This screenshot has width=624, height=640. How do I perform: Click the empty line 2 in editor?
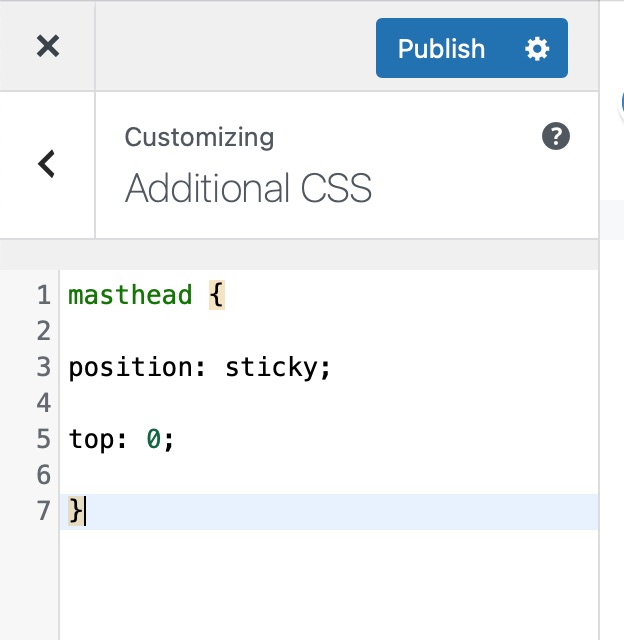[329, 331]
